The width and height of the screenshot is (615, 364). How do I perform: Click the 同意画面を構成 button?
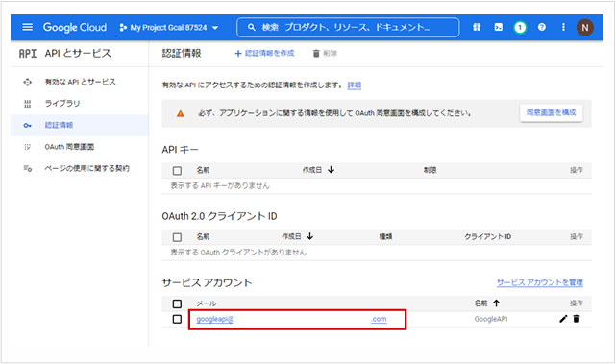click(x=551, y=112)
